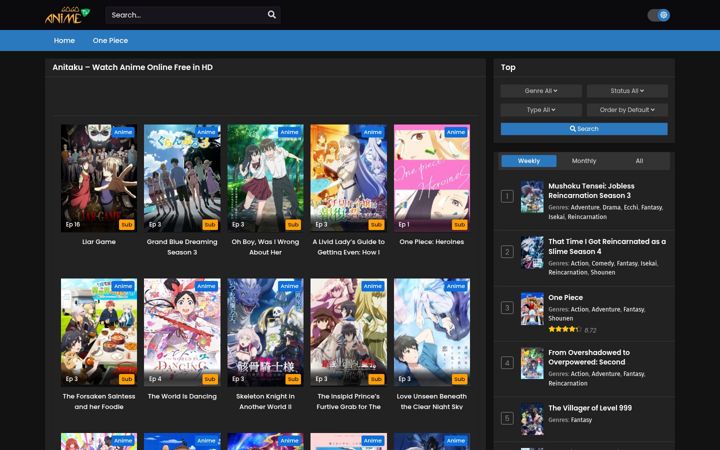Toggle the dark mode switch
Viewport: 720px width, 450px height.
[658, 15]
